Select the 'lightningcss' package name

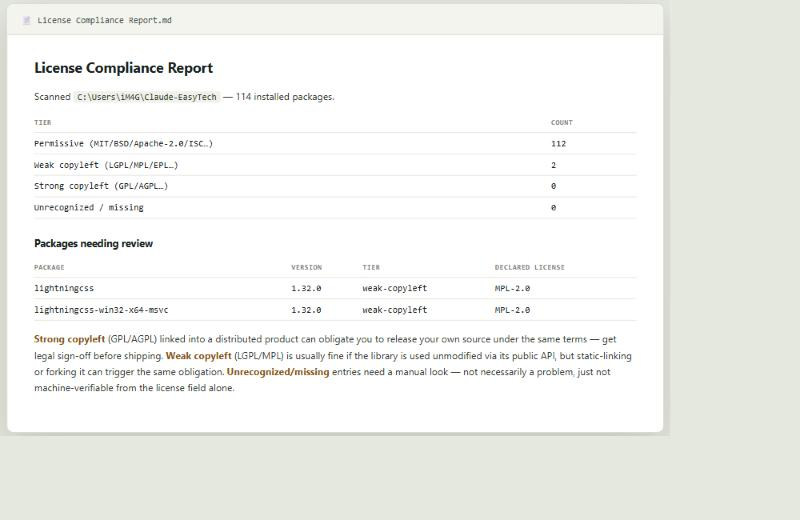click(x=64, y=288)
